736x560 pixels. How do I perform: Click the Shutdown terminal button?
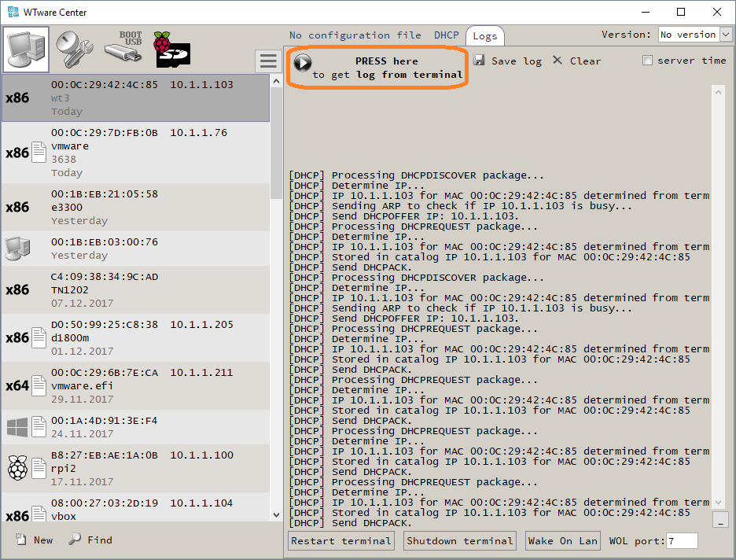pyautogui.click(x=460, y=540)
